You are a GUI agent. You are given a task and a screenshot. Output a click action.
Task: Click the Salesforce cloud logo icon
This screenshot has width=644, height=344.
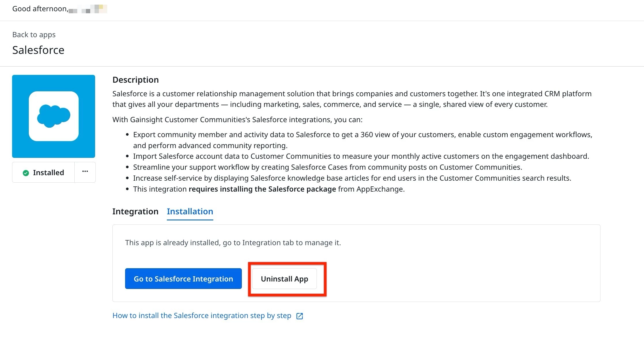pos(54,116)
